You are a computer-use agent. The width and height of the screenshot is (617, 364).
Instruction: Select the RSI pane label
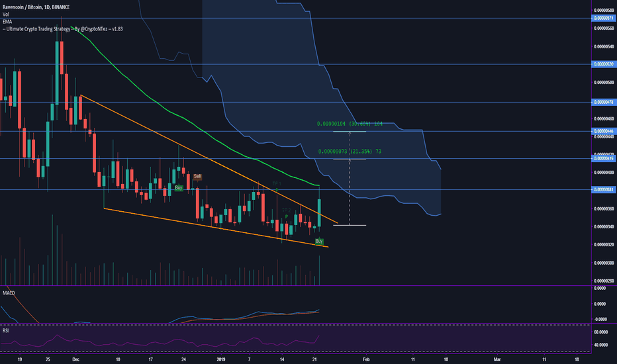tap(5, 330)
